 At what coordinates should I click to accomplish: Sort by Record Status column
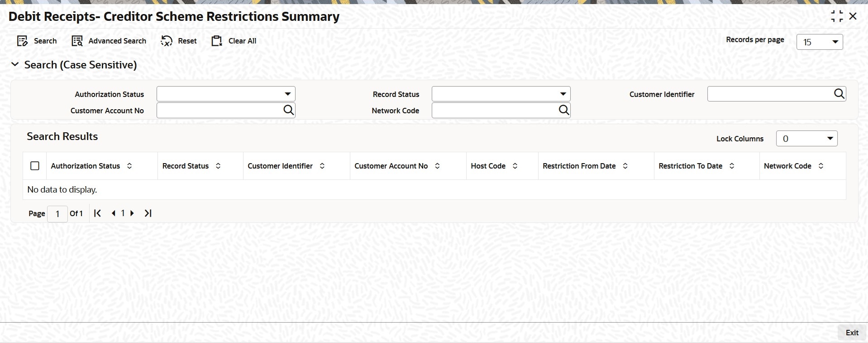point(218,166)
